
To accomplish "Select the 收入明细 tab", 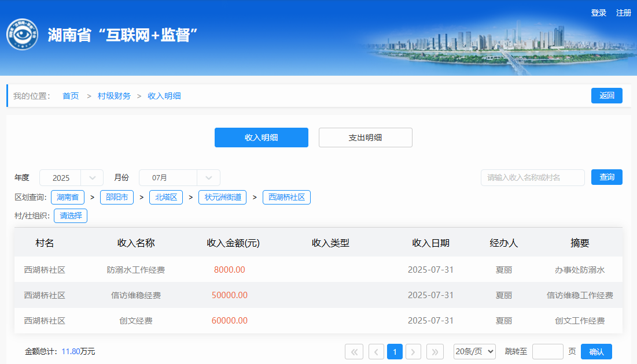I will coord(261,138).
